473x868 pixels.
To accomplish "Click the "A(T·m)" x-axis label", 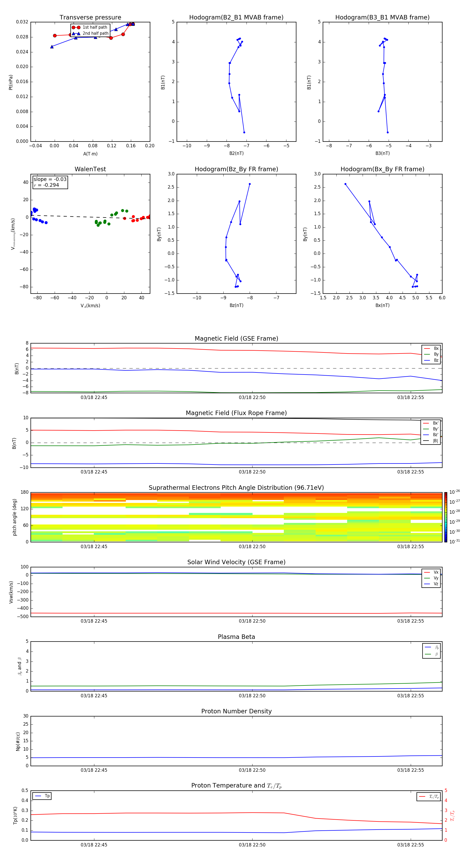I will 90,154.
